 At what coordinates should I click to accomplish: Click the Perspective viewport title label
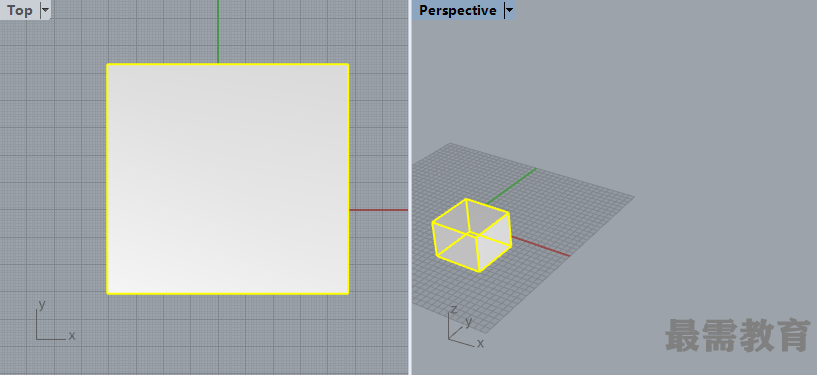tap(457, 10)
